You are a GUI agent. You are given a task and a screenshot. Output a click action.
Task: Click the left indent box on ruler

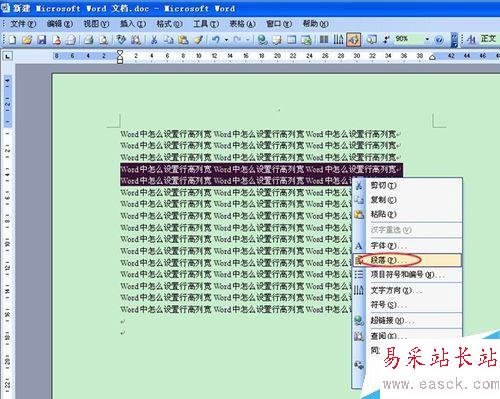click(120, 61)
